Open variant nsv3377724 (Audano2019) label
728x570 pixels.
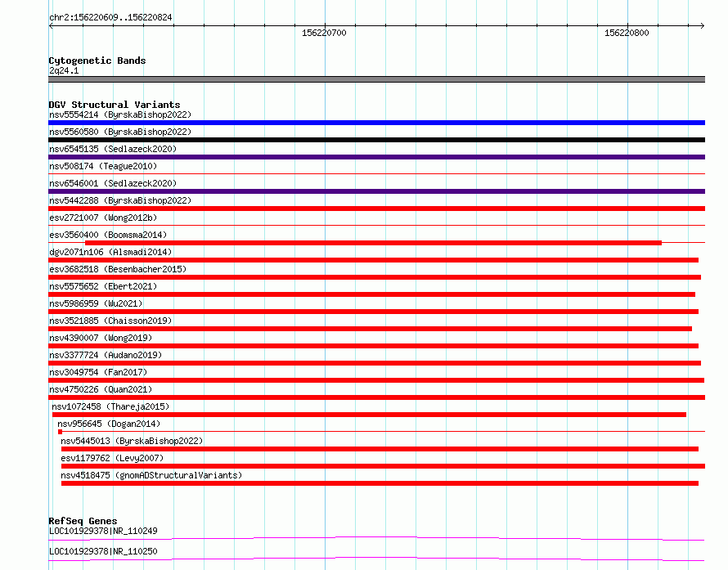[106, 355]
